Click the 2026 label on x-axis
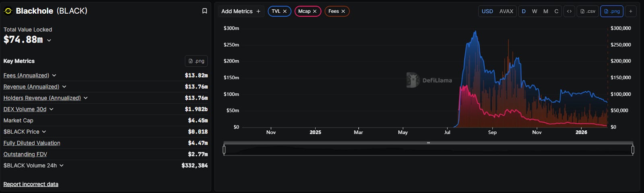The width and height of the screenshot is (644, 193). (x=581, y=132)
